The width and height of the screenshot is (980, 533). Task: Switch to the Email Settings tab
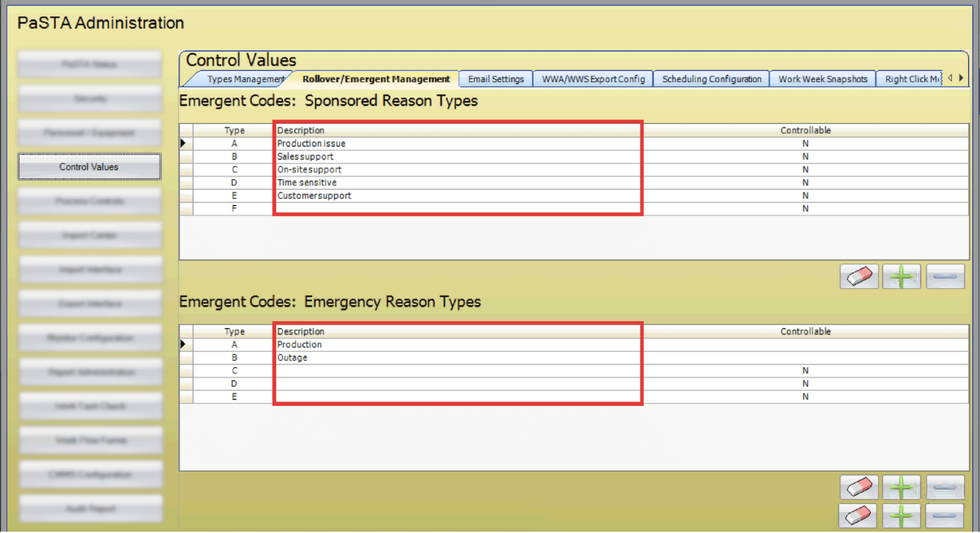[x=496, y=79]
